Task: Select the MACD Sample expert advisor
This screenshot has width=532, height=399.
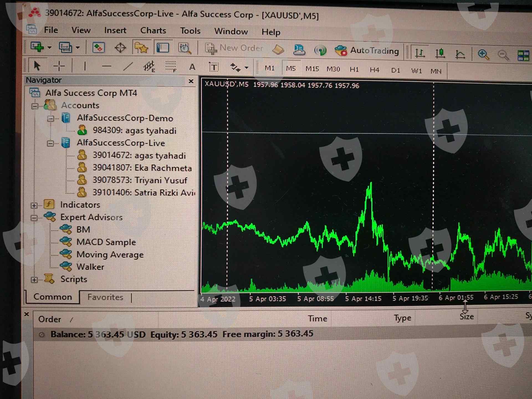Action: click(106, 242)
